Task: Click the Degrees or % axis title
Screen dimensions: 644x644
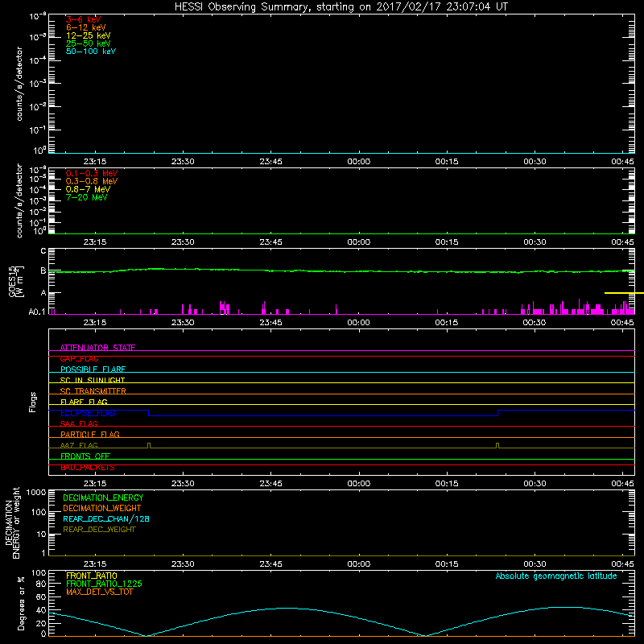Action: tap(21, 603)
